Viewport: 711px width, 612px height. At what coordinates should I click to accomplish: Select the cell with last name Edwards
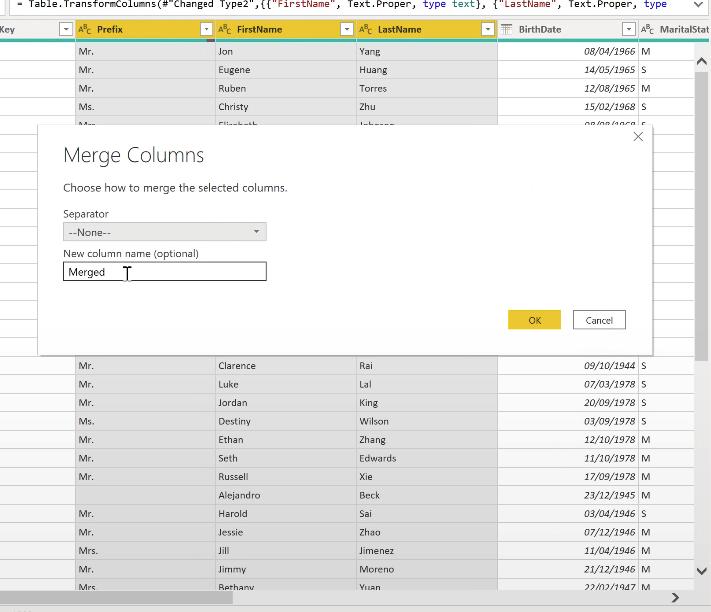(x=427, y=458)
